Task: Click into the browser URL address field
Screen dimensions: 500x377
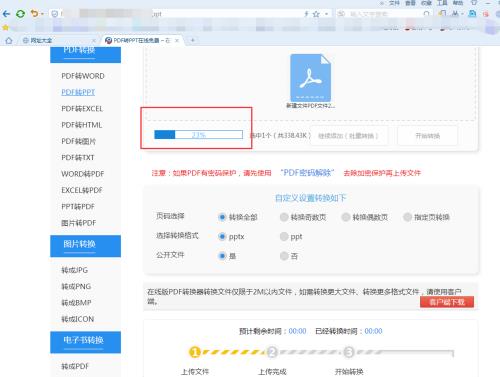Action: [x=180, y=14]
